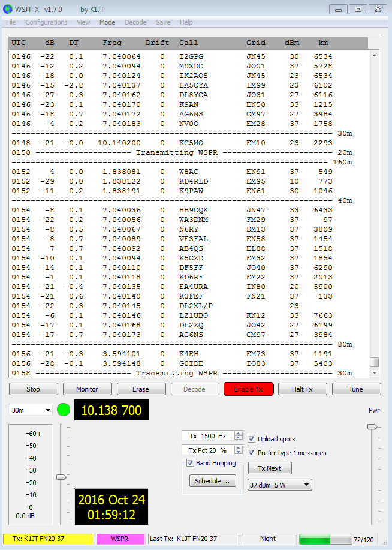Click the Tx Next button
Viewport: 392px width, 550px height.
pyautogui.click(x=270, y=468)
